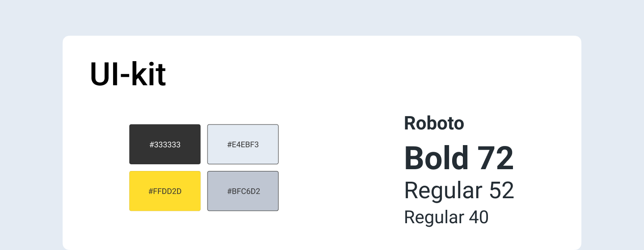Pick the yellow #FFDD2D color swatch

click(165, 201)
